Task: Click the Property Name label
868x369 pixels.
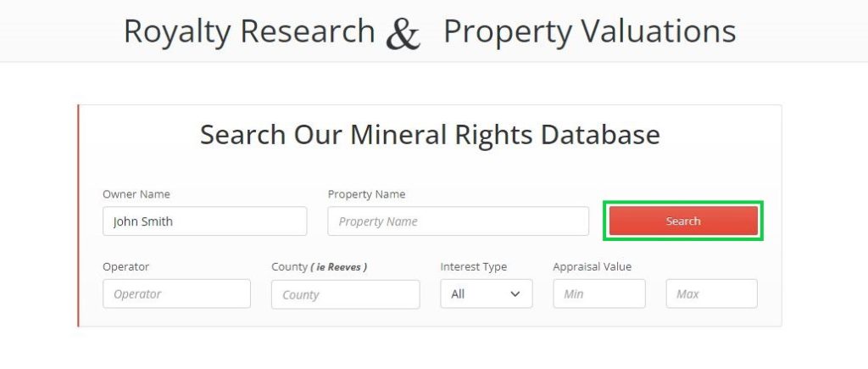Action: pyautogui.click(x=366, y=194)
